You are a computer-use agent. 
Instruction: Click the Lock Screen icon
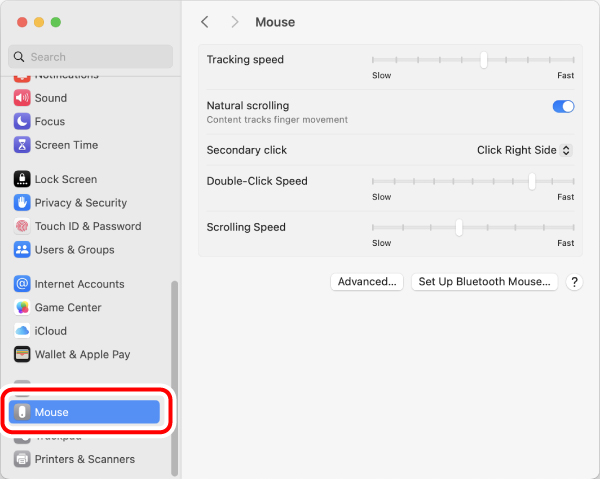click(22, 179)
